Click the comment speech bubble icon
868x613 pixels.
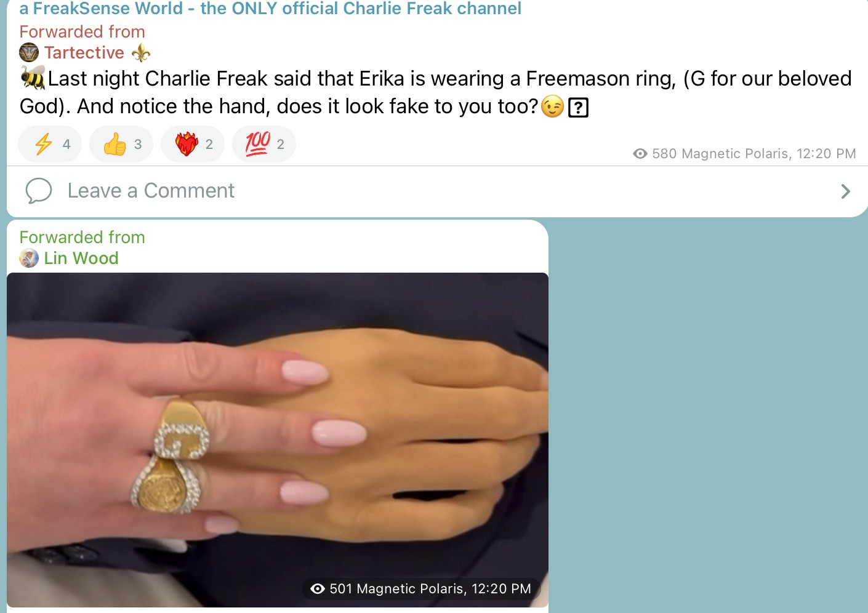[39, 191]
